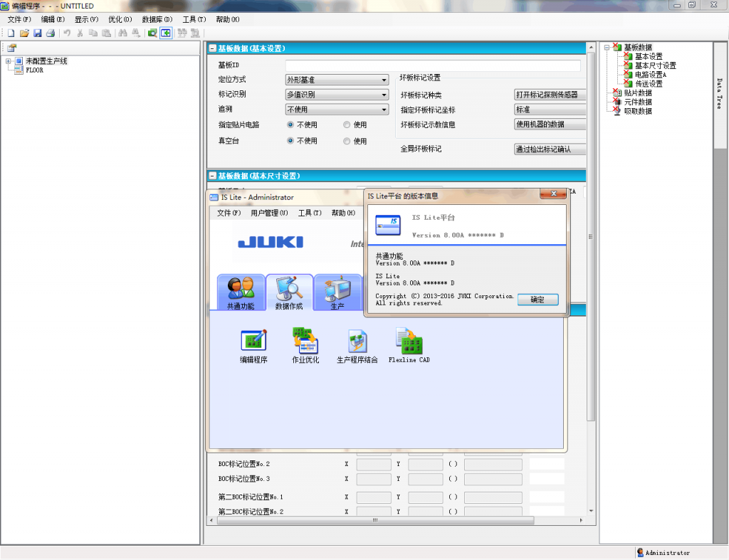Image resolution: width=729 pixels, height=560 pixels.
Task: Open 编辑(E) menu in main editor
Action: pos(53,19)
